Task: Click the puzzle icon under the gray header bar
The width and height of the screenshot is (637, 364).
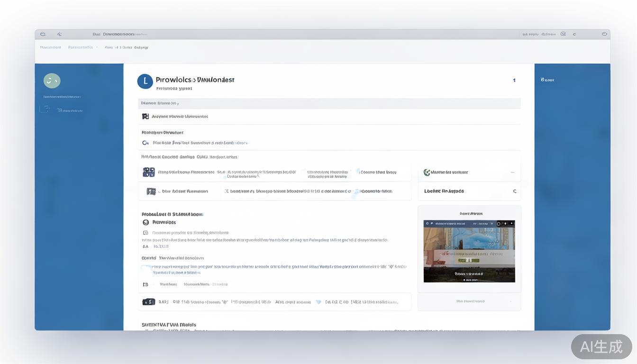Action: pos(146,117)
